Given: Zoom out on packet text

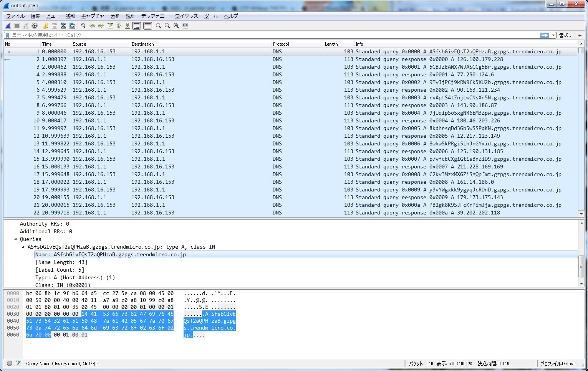Looking at the screenshot, I should [167, 26].
